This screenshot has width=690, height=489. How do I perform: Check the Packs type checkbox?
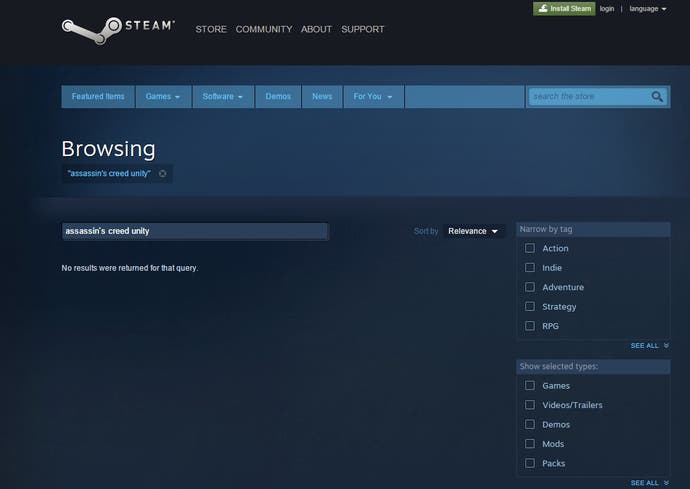(x=530, y=463)
